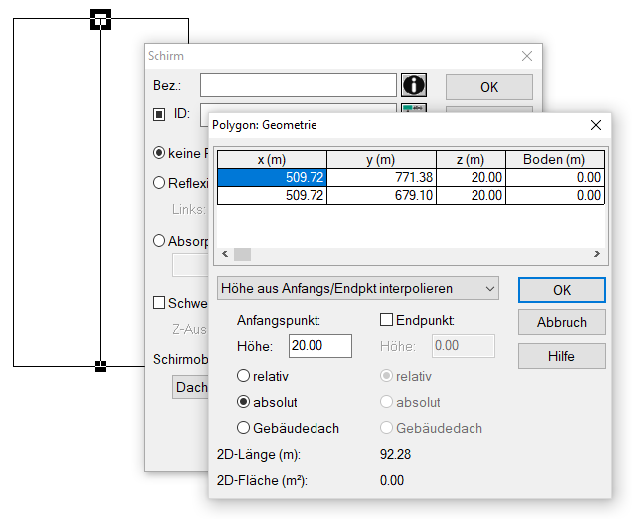632x519 pixels.
Task: Click the y (m) column header
Action: [381, 160]
